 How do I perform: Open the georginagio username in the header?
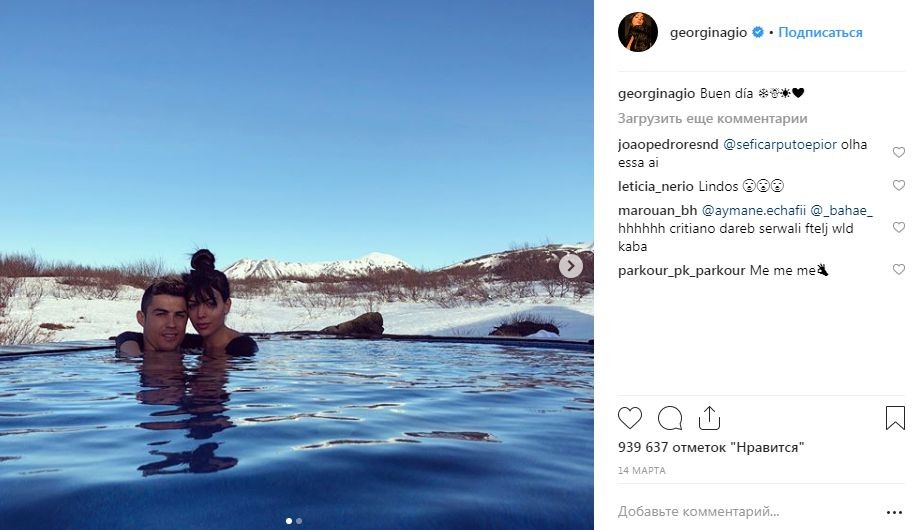(x=708, y=33)
